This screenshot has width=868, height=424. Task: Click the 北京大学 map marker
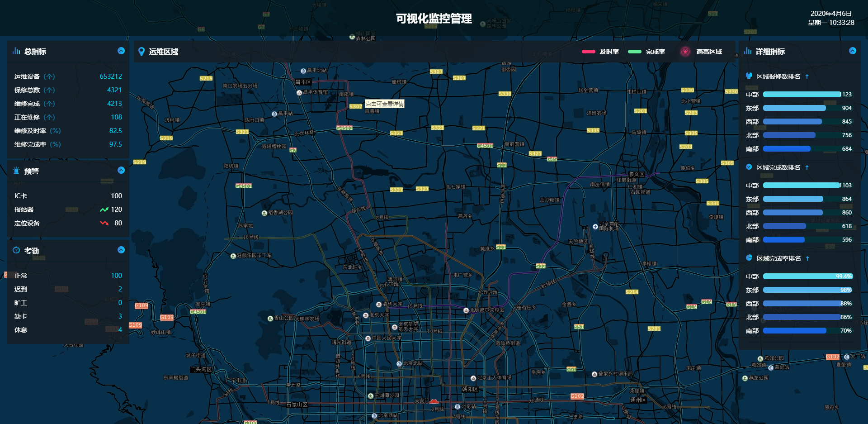coord(366,315)
